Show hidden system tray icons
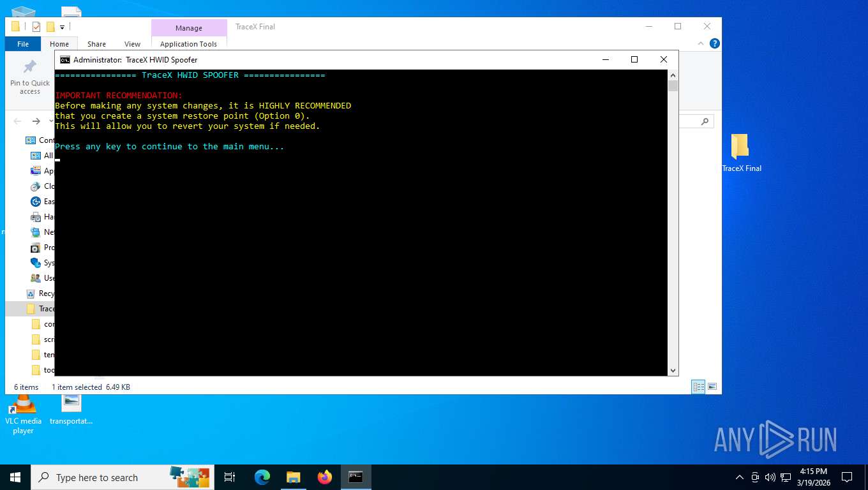 tap(740, 477)
